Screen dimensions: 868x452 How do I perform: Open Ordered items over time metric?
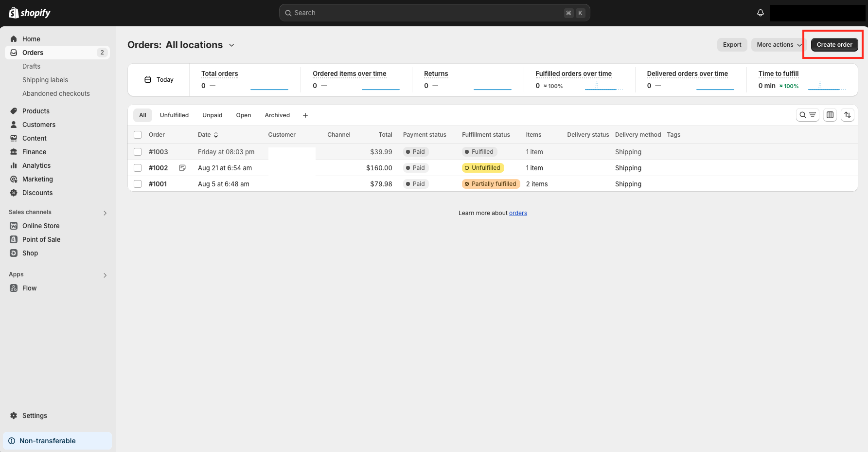356,80
